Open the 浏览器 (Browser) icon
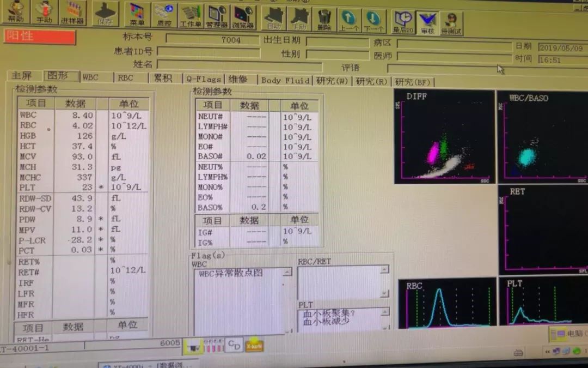The width and height of the screenshot is (588, 368). click(x=244, y=19)
